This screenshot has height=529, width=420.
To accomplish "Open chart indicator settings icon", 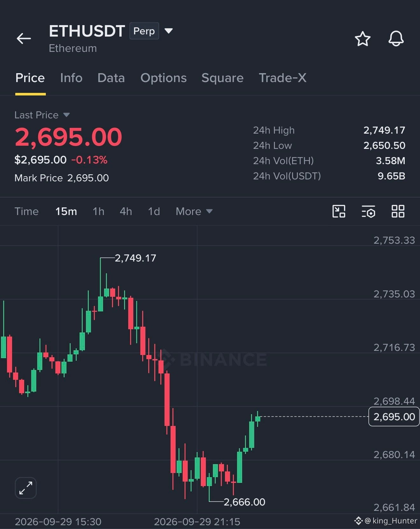I will tap(368, 211).
